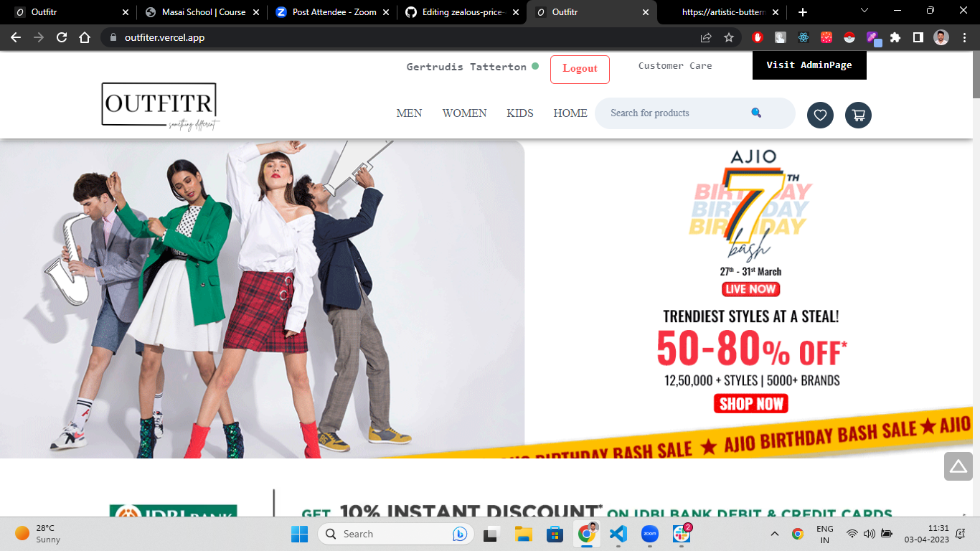Viewport: 980px width, 551px height.
Task: Click SHOP NOW on the banner
Action: (x=750, y=403)
